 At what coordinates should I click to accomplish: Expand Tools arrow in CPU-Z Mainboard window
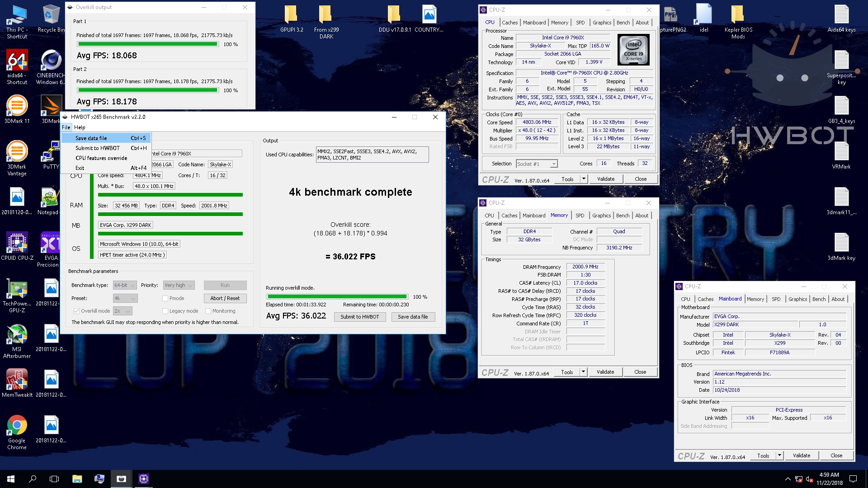[x=779, y=455]
